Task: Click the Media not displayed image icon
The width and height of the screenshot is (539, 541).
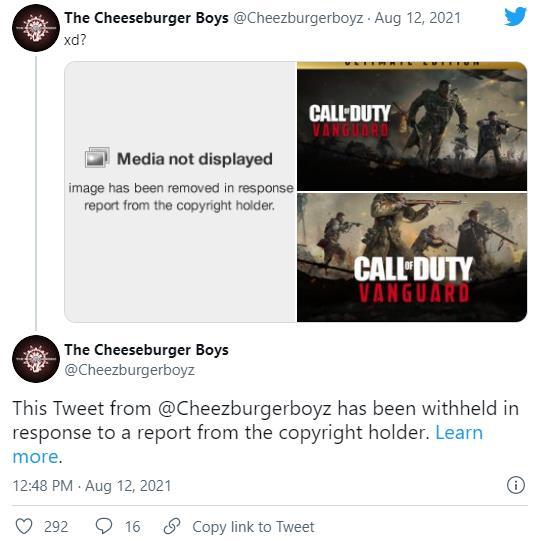Action: tap(97, 158)
